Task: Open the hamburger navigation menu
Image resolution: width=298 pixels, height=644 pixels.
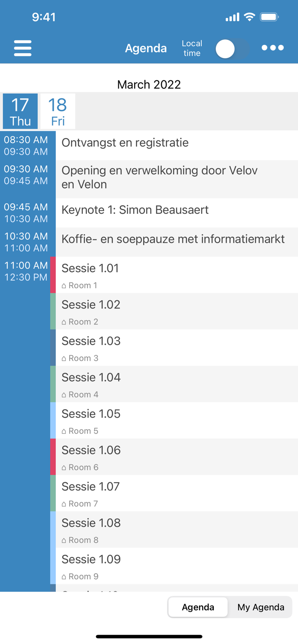Action: [x=22, y=48]
